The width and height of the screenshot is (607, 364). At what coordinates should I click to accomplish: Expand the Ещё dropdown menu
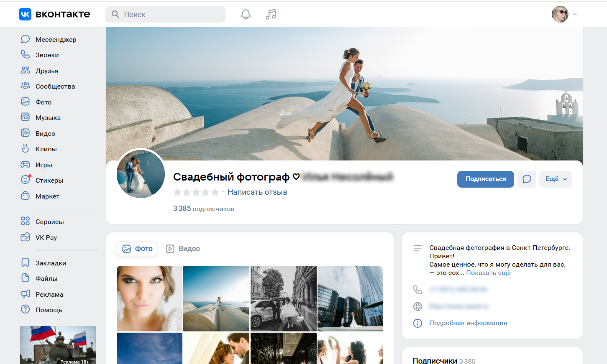tap(556, 179)
